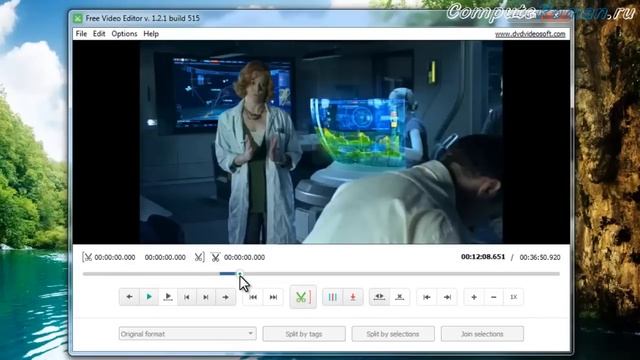Image resolution: width=640 pixels, height=360 pixels.
Task: Click current time 00:12:08.651
Action: (483, 257)
